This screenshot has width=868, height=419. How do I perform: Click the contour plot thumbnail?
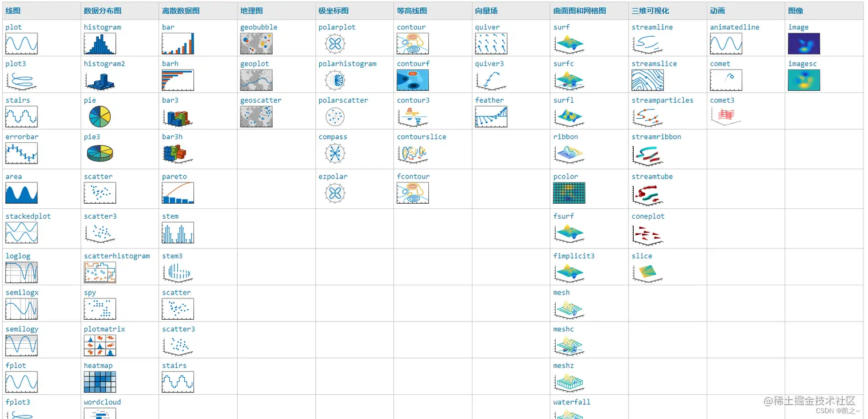(x=413, y=44)
